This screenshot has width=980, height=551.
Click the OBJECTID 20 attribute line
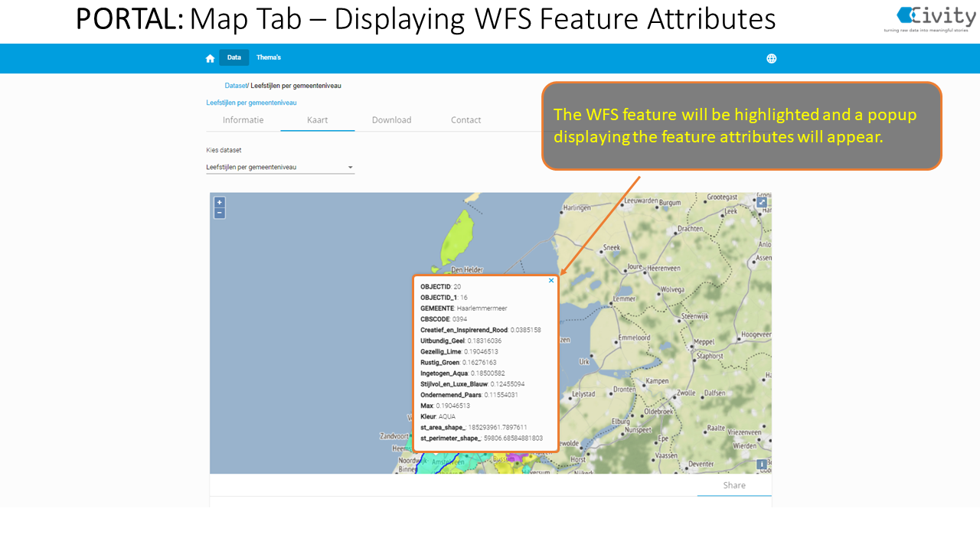point(441,286)
